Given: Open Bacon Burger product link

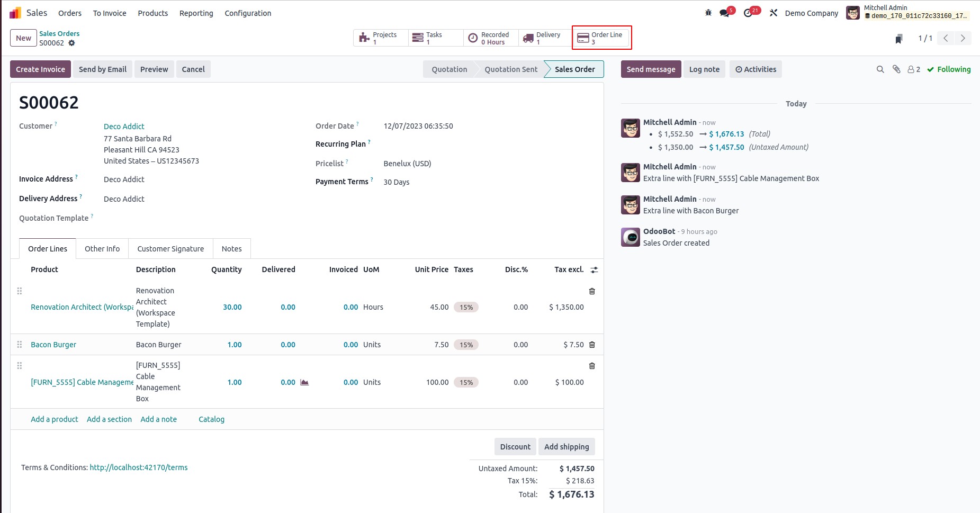Looking at the screenshot, I should (53, 345).
